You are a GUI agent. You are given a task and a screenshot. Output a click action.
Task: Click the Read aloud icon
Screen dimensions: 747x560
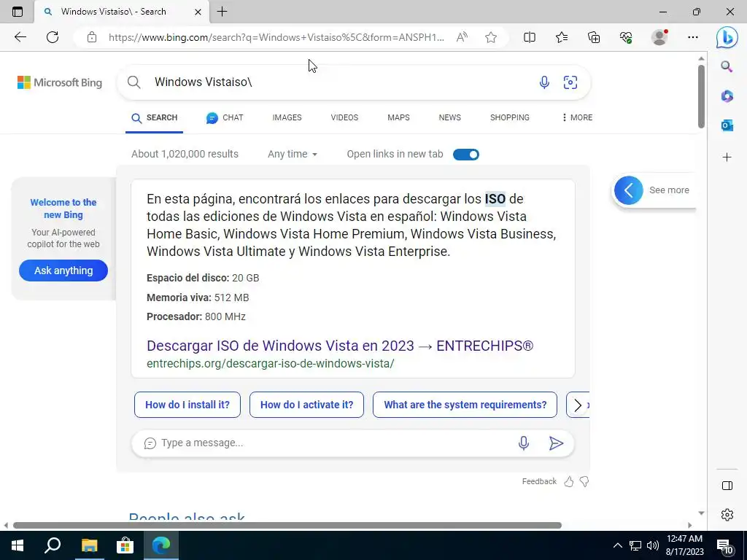(x=462, y=37)
